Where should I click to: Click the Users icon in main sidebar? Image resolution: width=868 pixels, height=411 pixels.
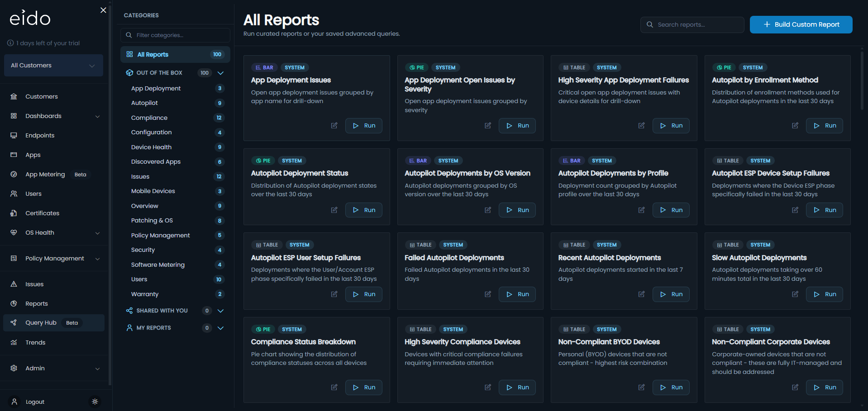pyautogui.click(x=14, y=194)
